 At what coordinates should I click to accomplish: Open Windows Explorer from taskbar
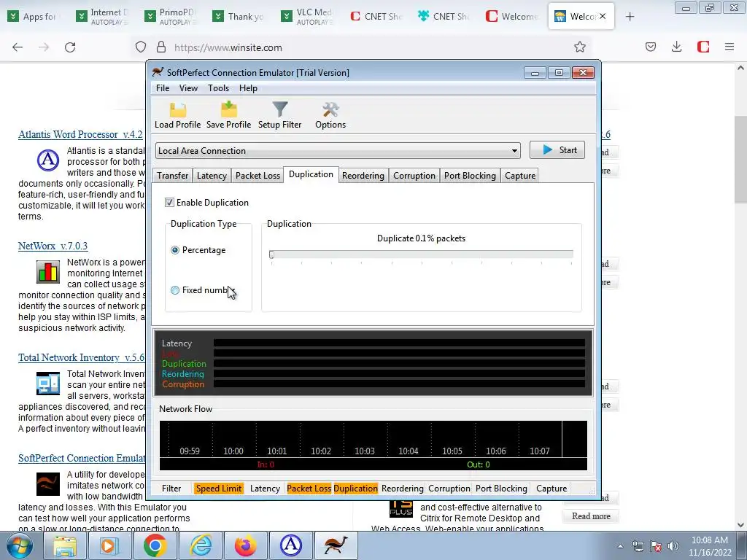[65, 545]
